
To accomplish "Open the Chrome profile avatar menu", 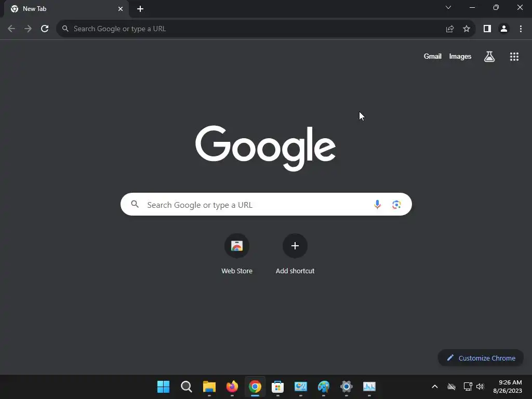I will point(504,29).
